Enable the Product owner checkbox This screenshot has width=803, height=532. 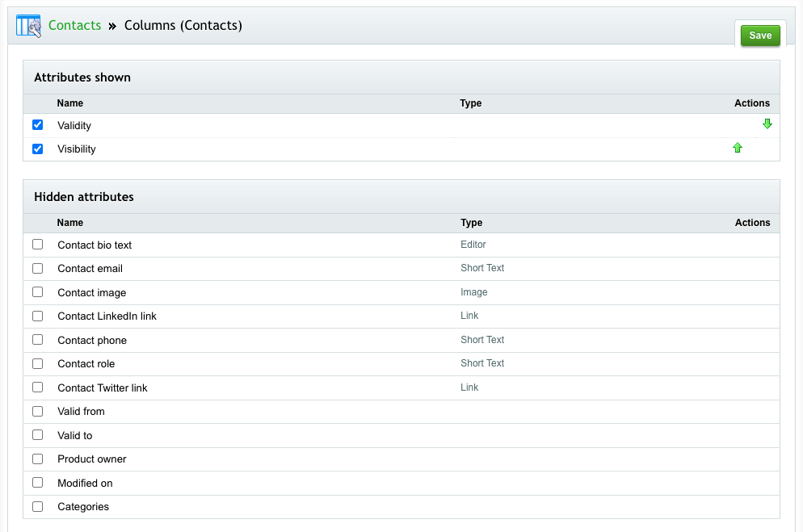[37, 459]
